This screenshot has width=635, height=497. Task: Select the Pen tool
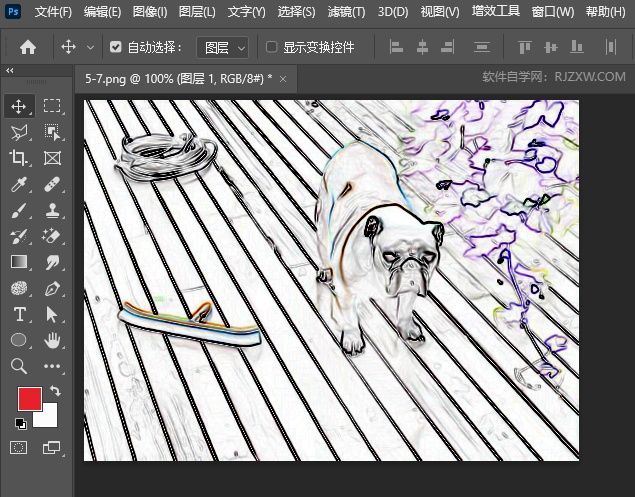(x=52, y=288)
